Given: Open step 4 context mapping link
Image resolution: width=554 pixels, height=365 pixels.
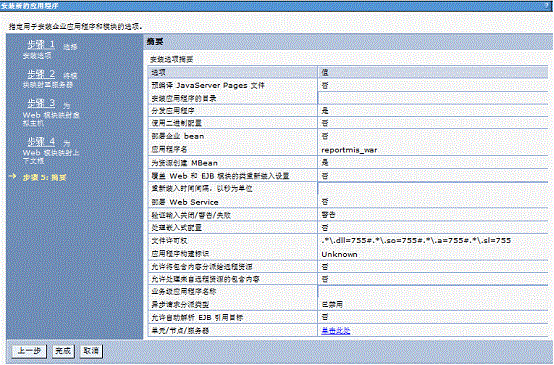Looking at the screenshot, I should 41,142.
